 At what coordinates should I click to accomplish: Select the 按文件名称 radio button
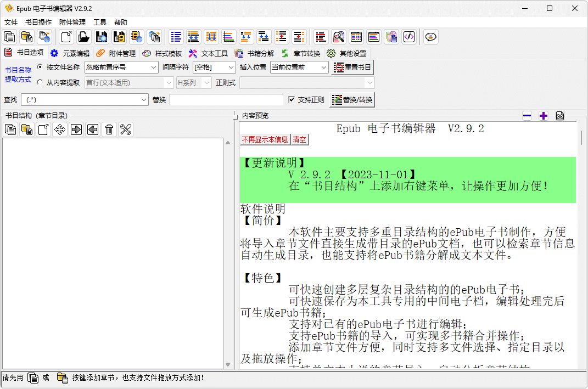click(x=40, y=67)
